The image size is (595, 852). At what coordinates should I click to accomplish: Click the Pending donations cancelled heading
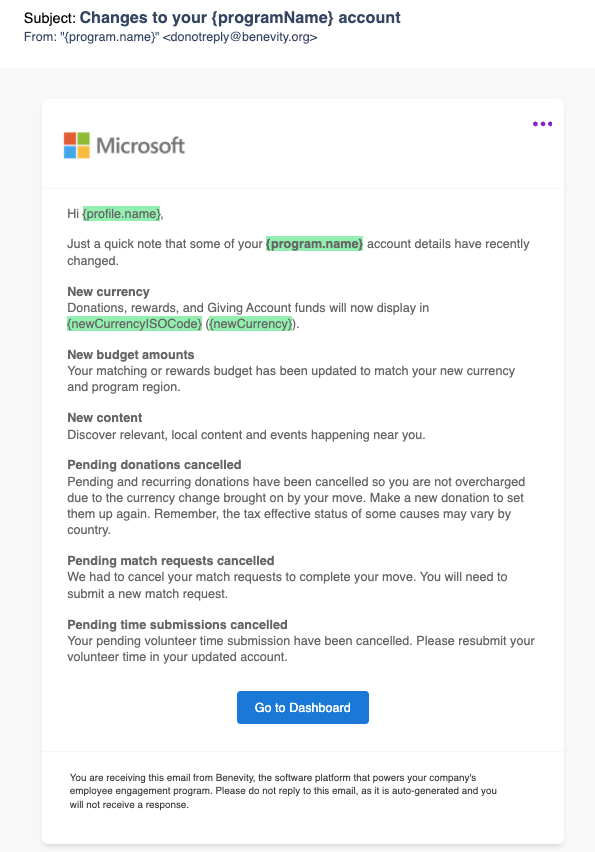tap(154, 465)
